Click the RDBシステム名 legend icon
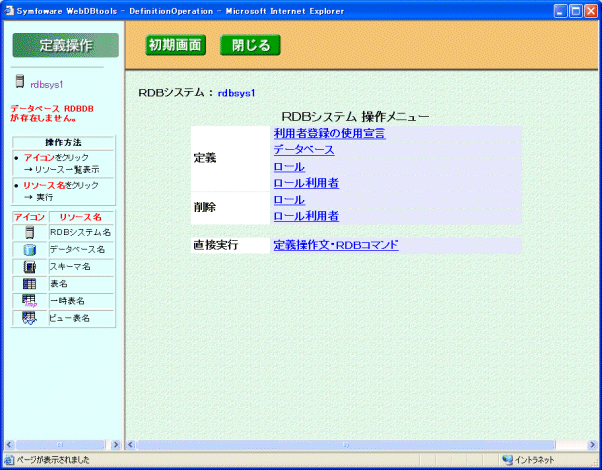This screenshot has width=602, height=470. tap(29, 232)
